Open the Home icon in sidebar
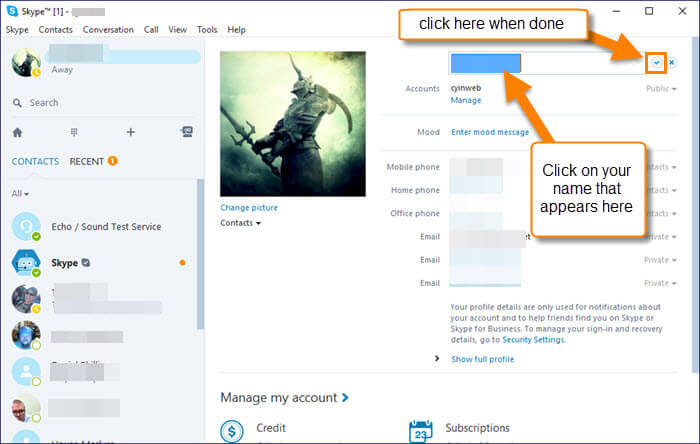Viewport: 700px width, 444px height. point(17,133)
